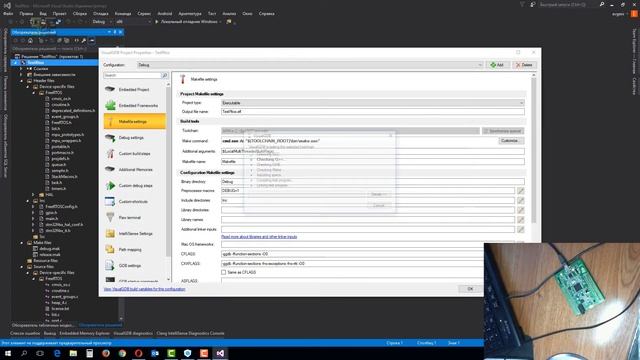The image size is (640, 360).
Task: Collapse the Make files tree node
Action: (x=21, y=242)
